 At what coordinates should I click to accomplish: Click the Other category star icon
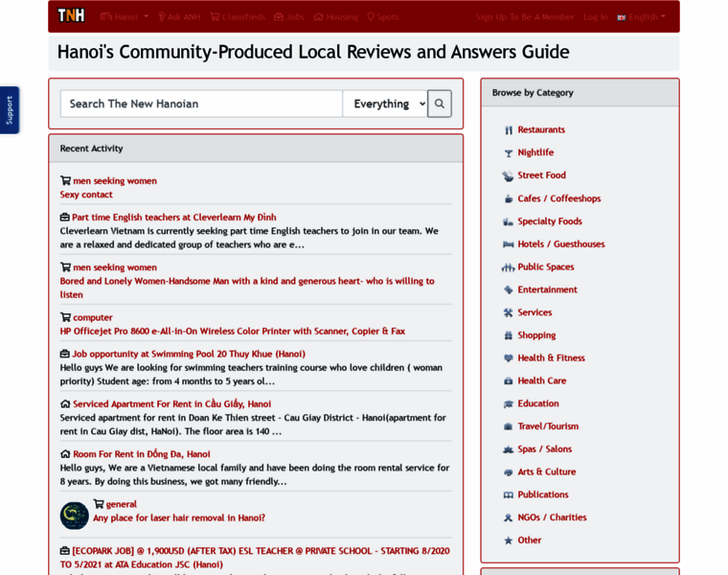coord(509,540)
